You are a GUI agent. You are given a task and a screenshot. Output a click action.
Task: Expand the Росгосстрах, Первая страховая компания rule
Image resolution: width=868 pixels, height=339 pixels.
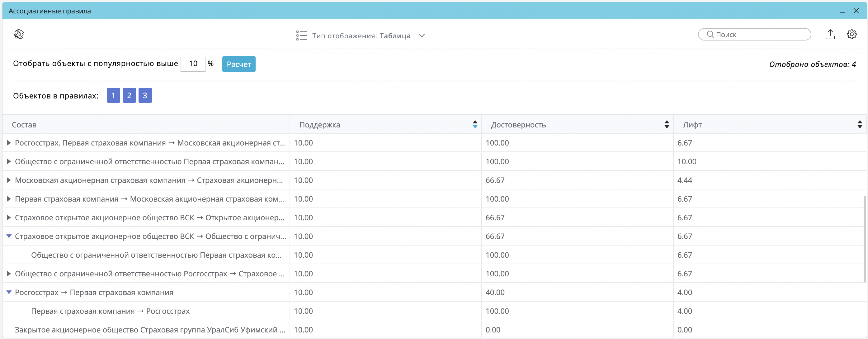pos(9,143)
